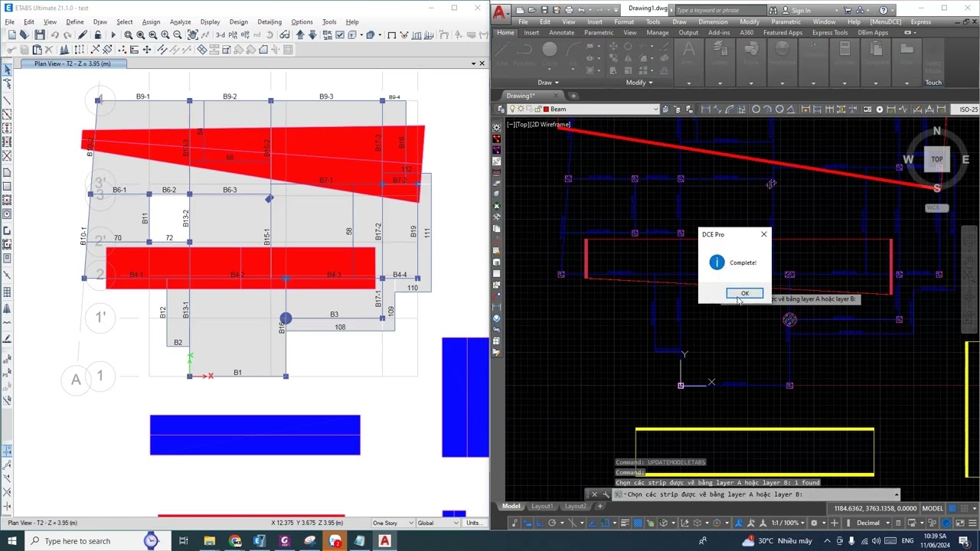This screenshot has height=551, width=980.
Task: Toggle Ortho mode in AutoCAD status bar
Action: [x=540, y=523]
